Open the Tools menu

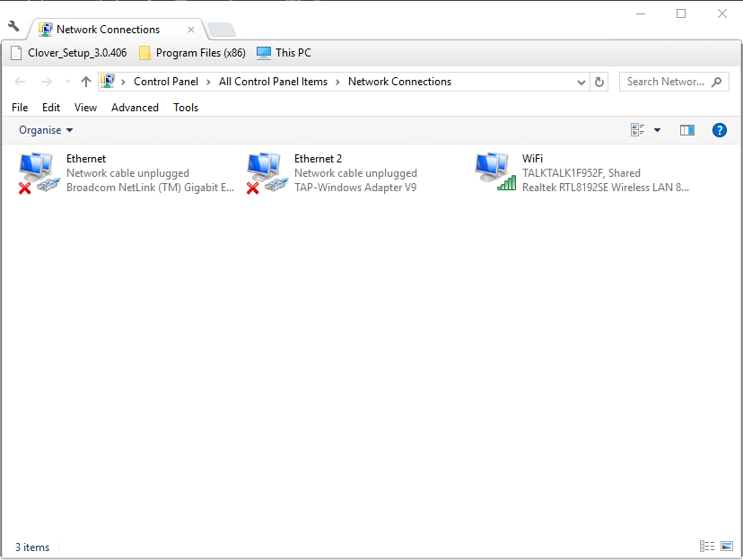[185, 108]
